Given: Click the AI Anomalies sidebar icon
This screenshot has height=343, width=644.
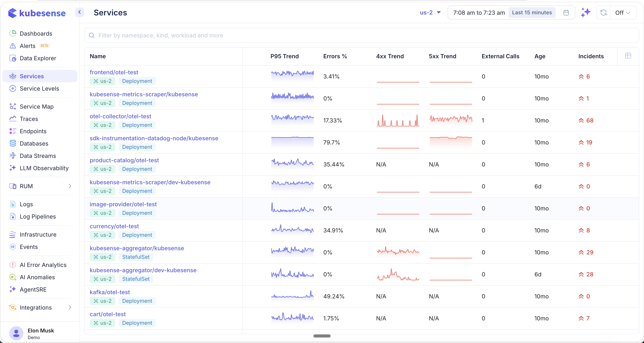Looking at the screenshot, I should [13, 277].
